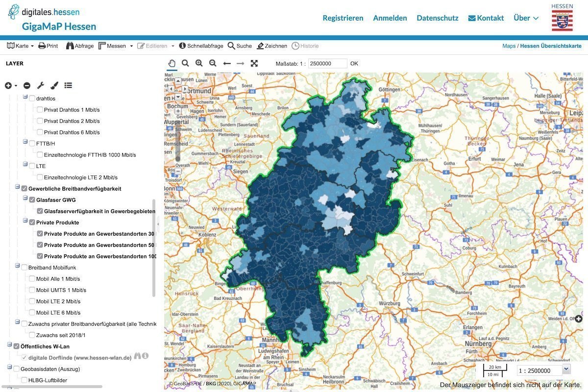
Task: Open the Messen measuring tool
Action: click(116, 46)
